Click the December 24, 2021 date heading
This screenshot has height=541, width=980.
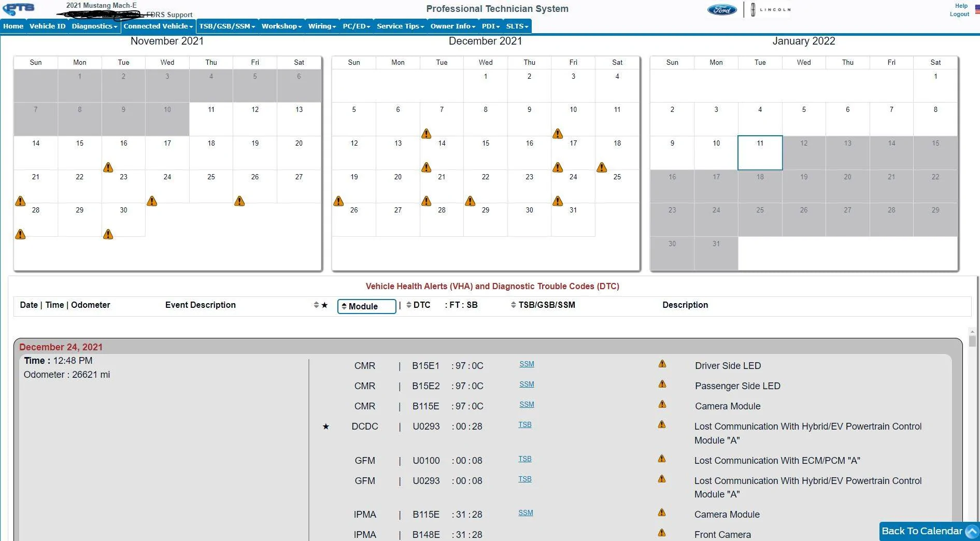(x=61, y=347)
